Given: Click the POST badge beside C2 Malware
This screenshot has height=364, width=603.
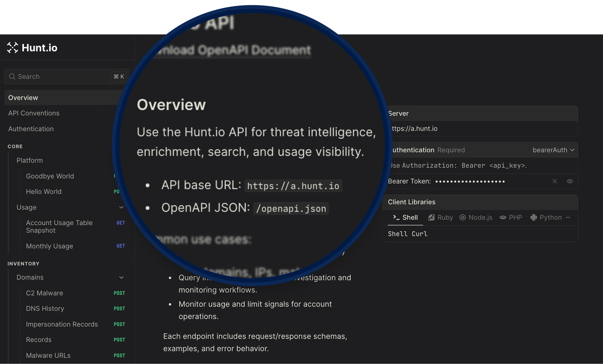Looking at the screenshot, I should [x=120, y=293].
